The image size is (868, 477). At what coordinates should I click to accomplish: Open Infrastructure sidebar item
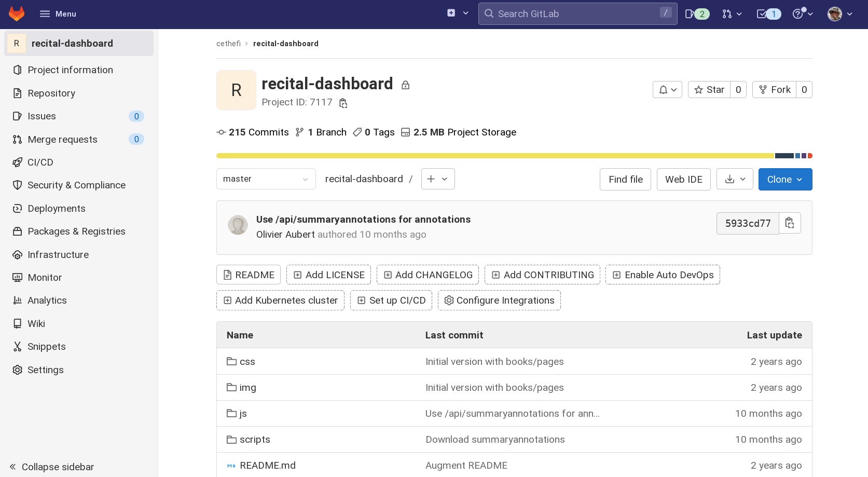pyautogui.click(x=79, y=255)
